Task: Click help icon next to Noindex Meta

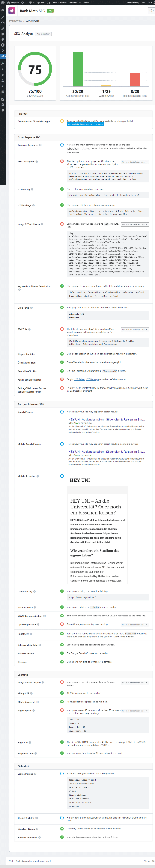Action: pos(35,607)
